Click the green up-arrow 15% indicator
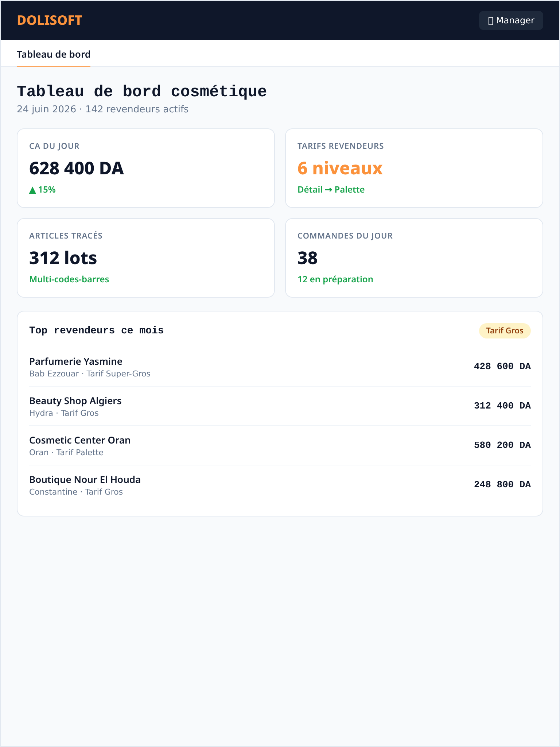The height and width of the screenshot is (747, 560). pyautogui.click(x=42, y=190)
